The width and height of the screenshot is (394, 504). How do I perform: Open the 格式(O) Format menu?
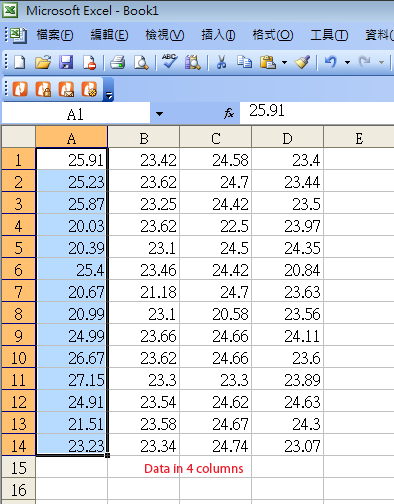coord(273,35)
